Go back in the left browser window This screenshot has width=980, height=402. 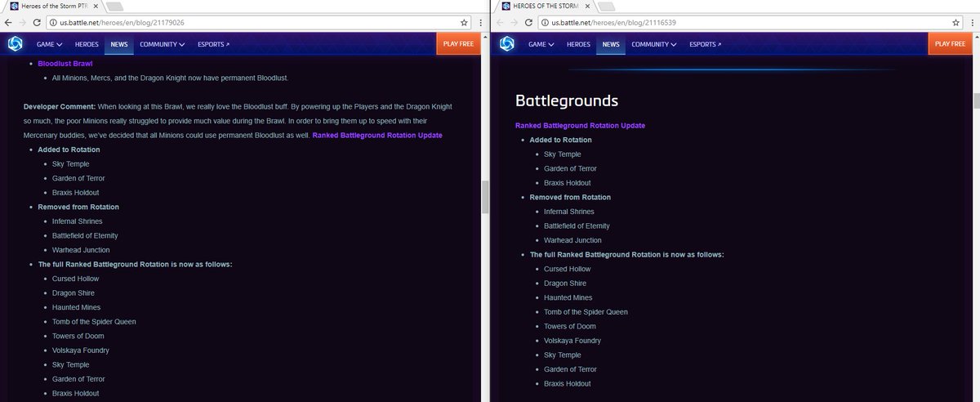pos(8,22)
